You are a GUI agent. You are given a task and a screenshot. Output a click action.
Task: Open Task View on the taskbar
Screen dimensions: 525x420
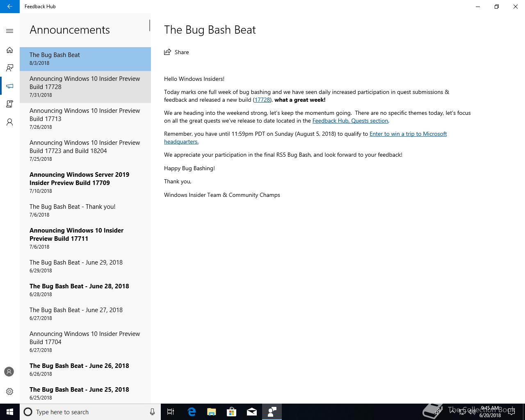(171, 412)
